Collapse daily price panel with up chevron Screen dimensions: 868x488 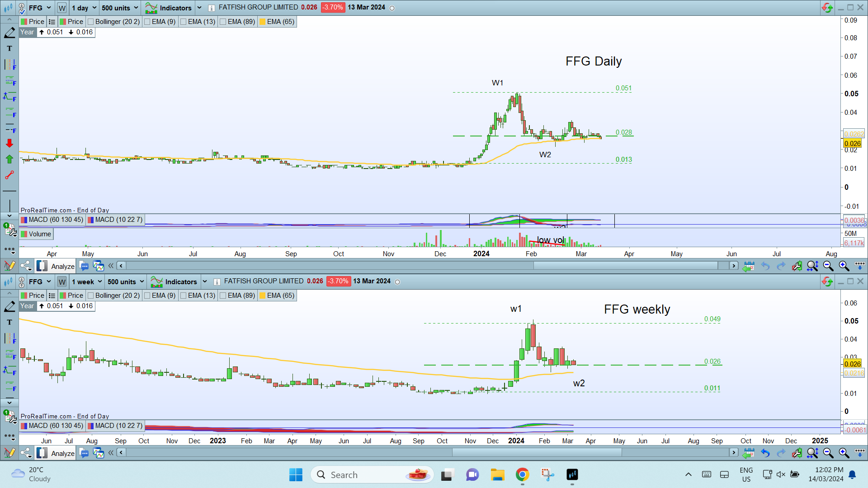(x=9, y=20)
